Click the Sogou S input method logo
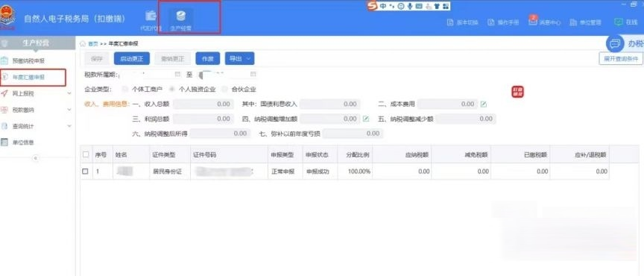644x276 pixels. [x=372, y=6]
